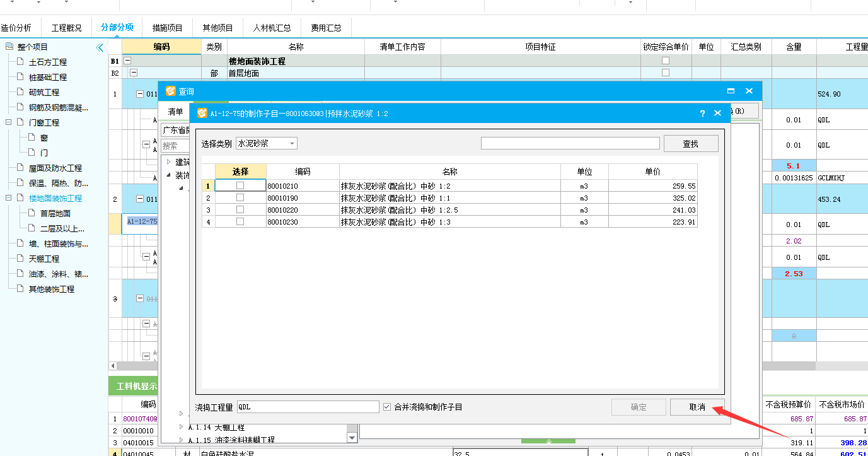Open the 措施项目 tab
868x456 pixels.
pos(168,28)
